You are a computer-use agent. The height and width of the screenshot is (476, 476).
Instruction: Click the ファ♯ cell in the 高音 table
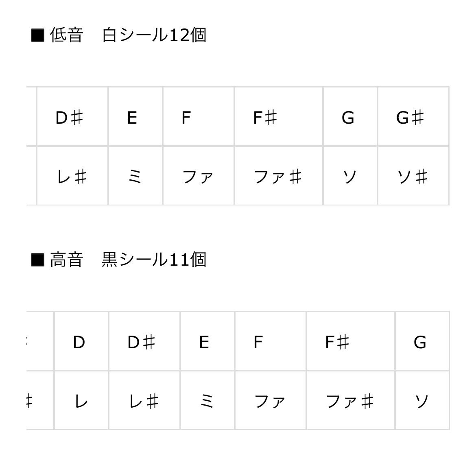coord(350,401)
